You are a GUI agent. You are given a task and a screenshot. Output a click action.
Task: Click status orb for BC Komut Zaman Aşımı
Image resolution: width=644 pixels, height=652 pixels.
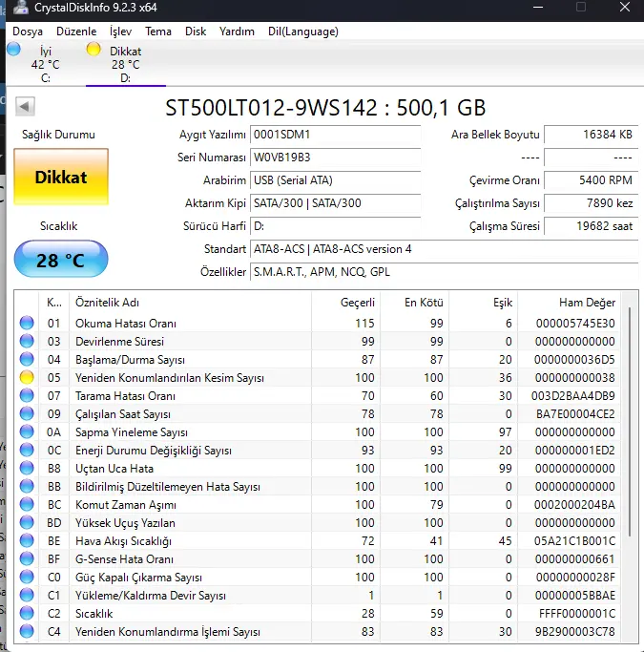coord(27,504)
